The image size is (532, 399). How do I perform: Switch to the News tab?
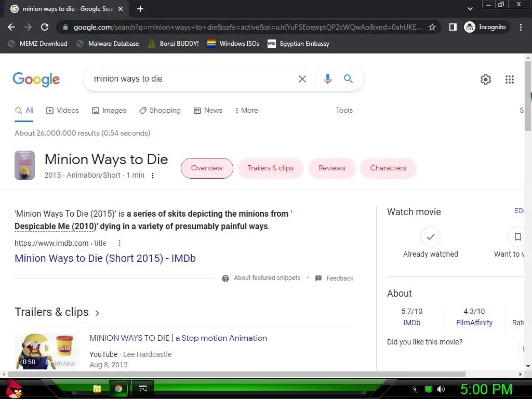click(x=208, y=110)
